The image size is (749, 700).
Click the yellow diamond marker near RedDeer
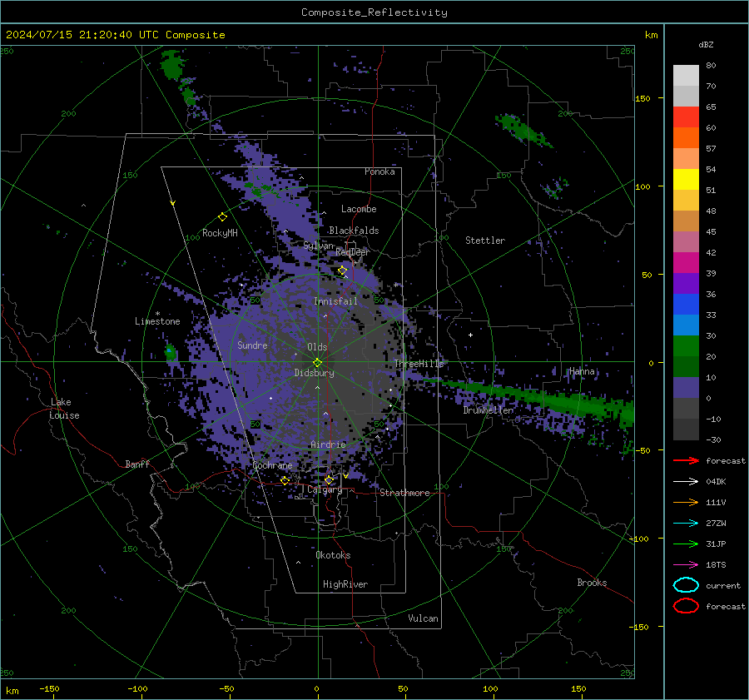(343, 271)
